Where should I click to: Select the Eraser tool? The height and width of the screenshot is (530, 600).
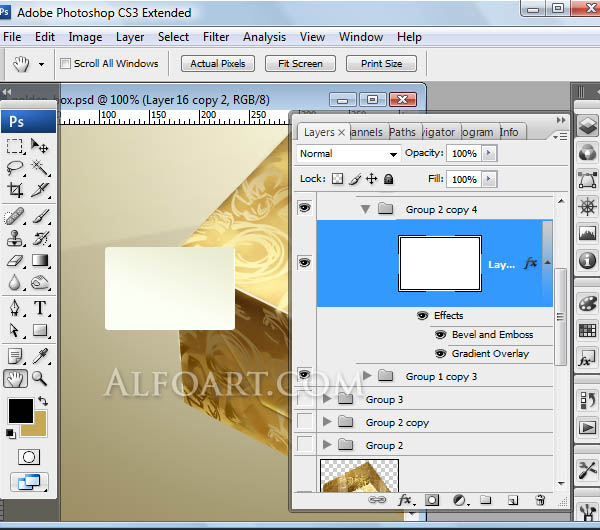coord(15,261)
